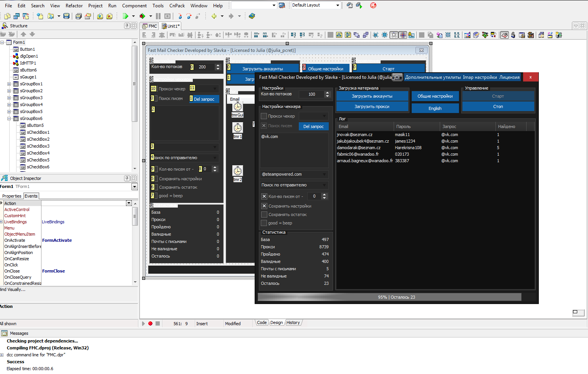This screenshot has width=588, height=374.
Task: Click the yellow Back arrow navigation icon
Action: [x=214, y=16]
